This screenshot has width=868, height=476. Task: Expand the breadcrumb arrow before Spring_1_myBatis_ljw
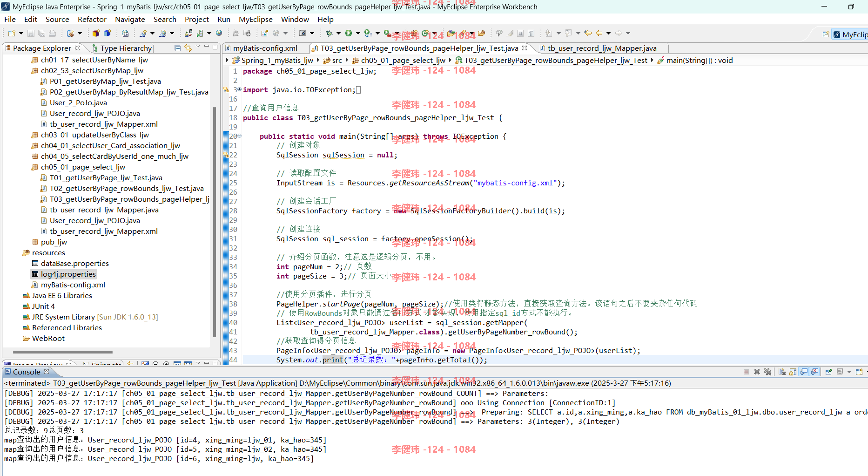pyautogui.click(x=227, y=60)
